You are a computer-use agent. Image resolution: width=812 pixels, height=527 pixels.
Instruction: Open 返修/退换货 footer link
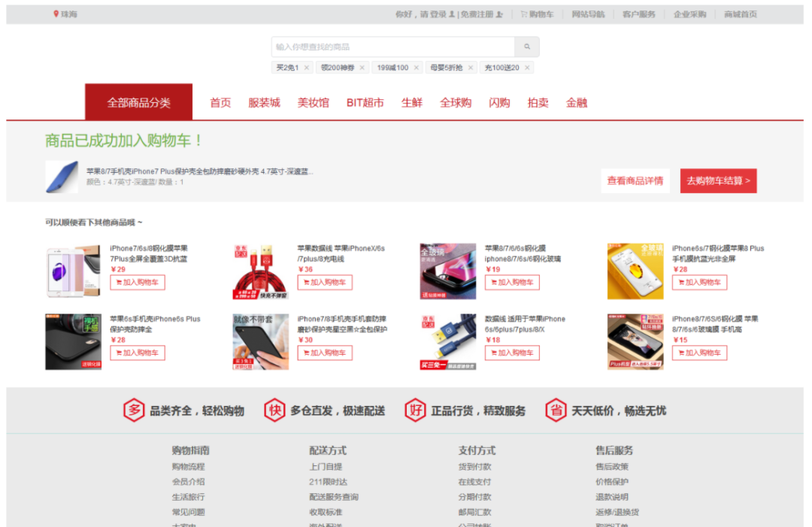[x=617, y=512]
